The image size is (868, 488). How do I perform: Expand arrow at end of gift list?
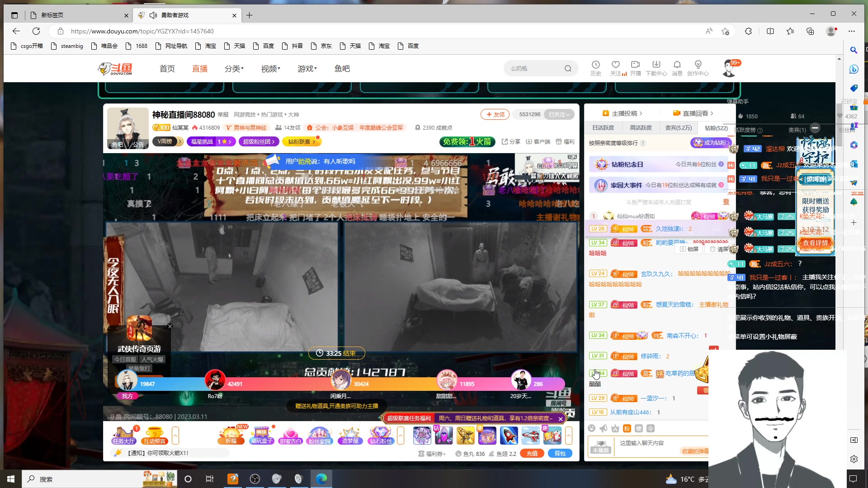tap(569, 436)
